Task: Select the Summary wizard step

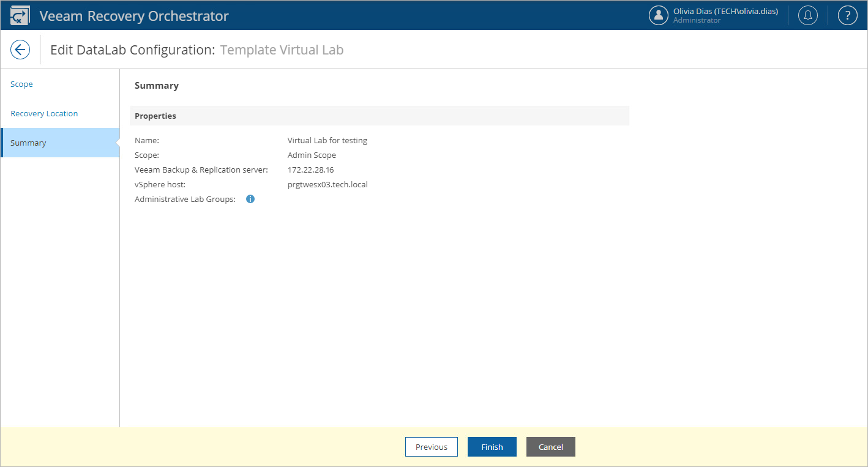Action: [60, 143]
